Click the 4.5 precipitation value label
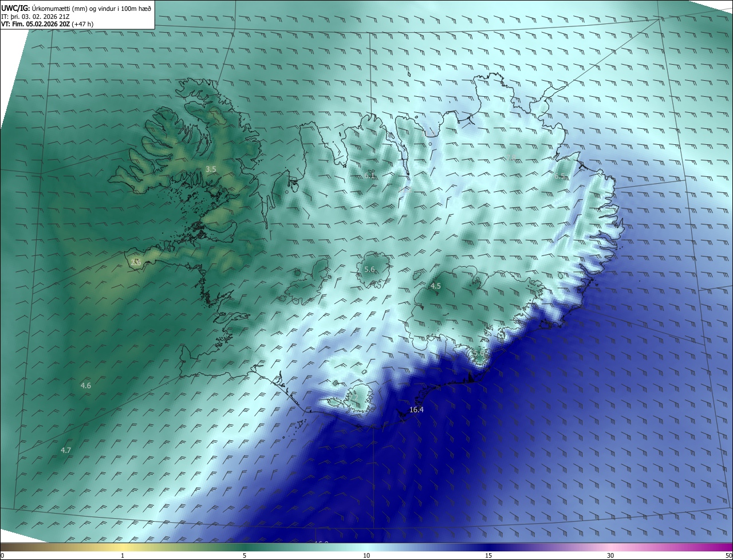This screenshot has height=560, width=733. point(436,286)
